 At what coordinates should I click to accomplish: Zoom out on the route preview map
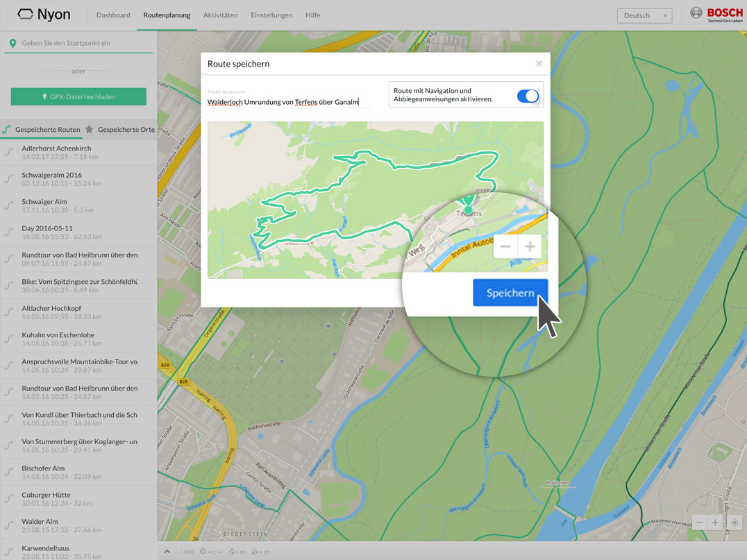(505, 246)
